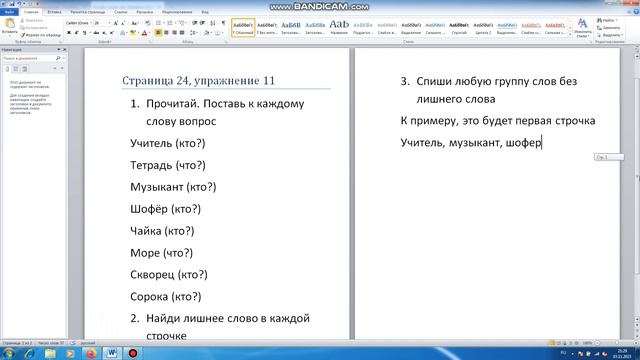Click the Windows Start button

coord(8,353)
